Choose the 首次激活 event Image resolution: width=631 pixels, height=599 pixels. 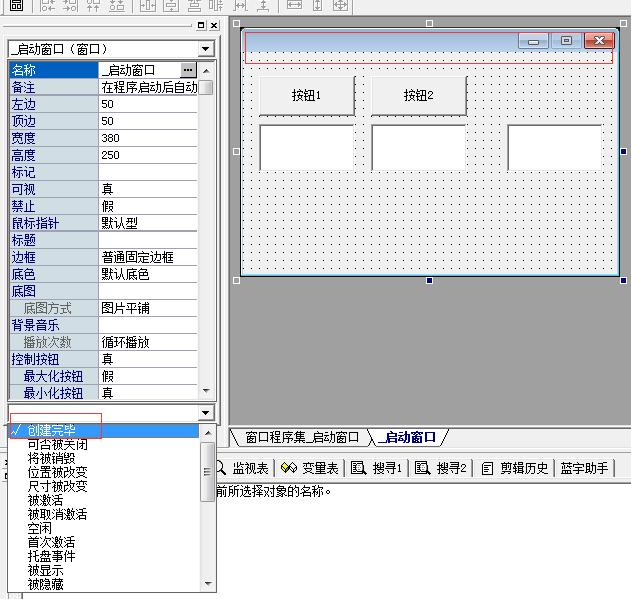pyautogui.click(x=104, y=542)
